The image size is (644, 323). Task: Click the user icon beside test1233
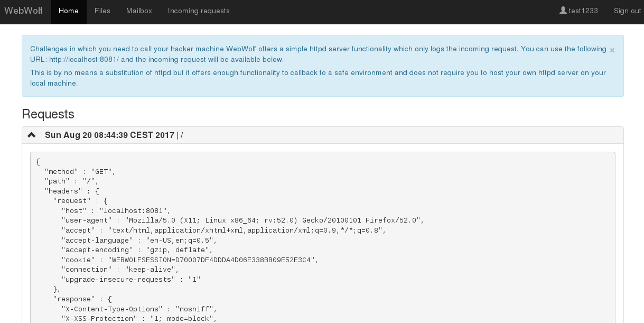(563, 11)
